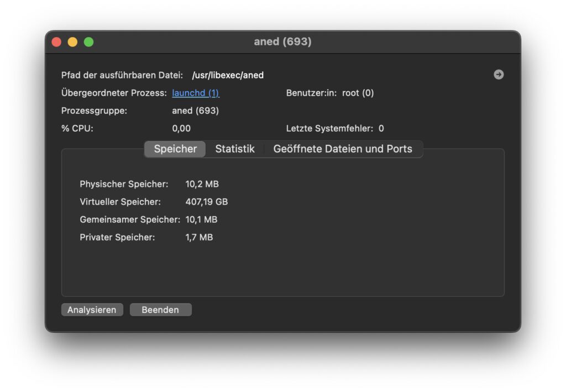Click the window title aned (693)

(x=282, y=42)
